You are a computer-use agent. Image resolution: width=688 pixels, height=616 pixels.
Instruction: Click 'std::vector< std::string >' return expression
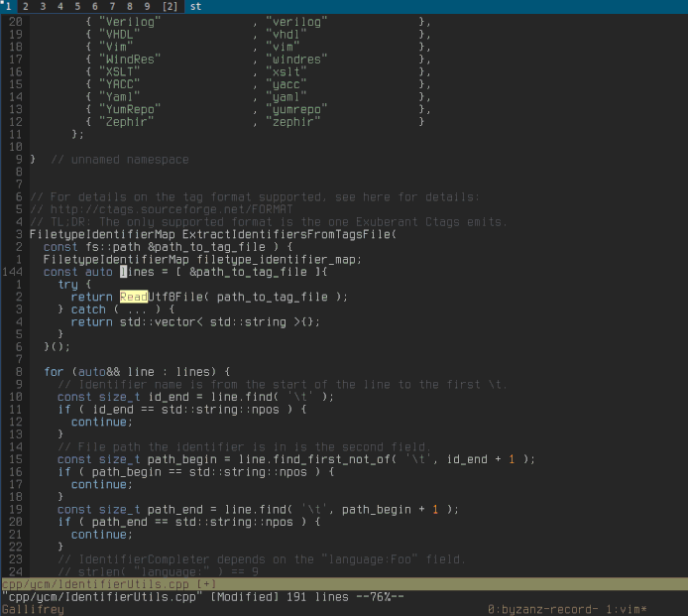[x=210, y=321]
